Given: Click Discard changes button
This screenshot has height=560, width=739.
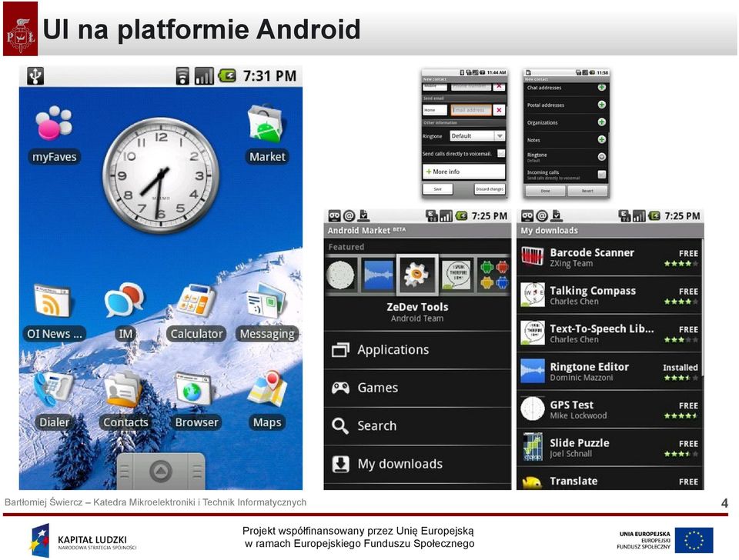Looking at the screenshot, I should click(490, 189).
